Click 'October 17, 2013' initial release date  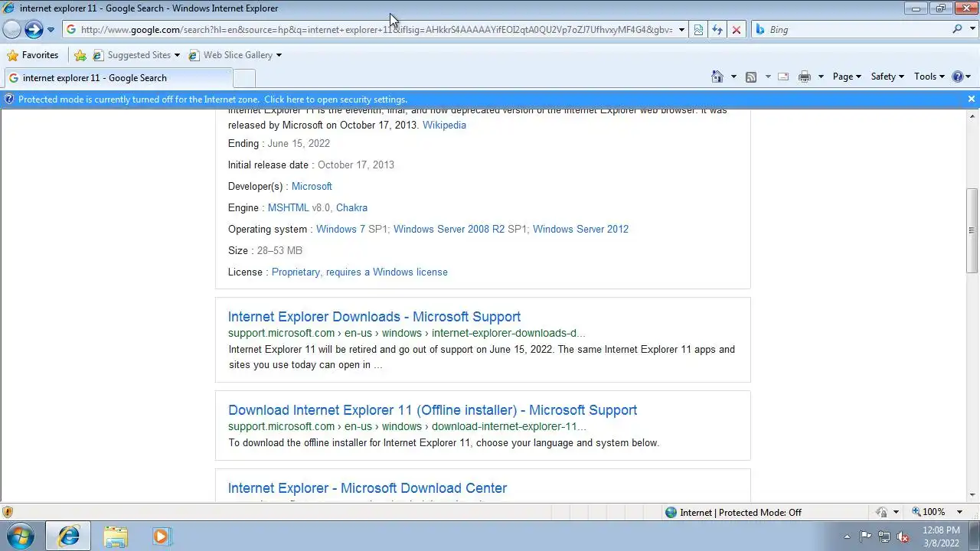356,165
